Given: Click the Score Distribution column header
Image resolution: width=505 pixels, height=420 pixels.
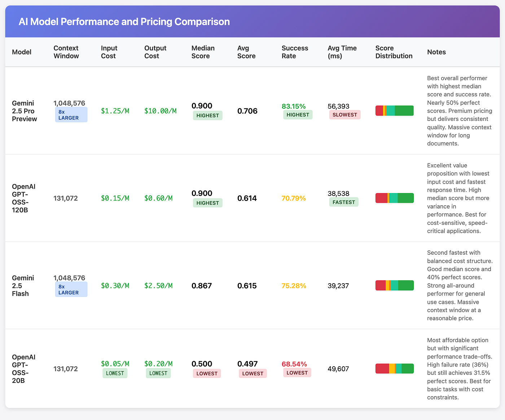Looking at the screenshot, I should pyautogui.click(x=394, y=52).
